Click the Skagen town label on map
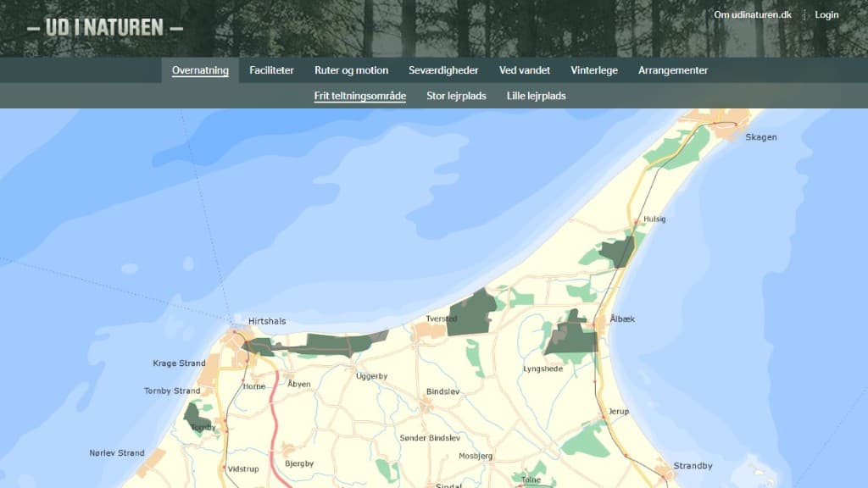The image size is (868, 488). point(760,137)
